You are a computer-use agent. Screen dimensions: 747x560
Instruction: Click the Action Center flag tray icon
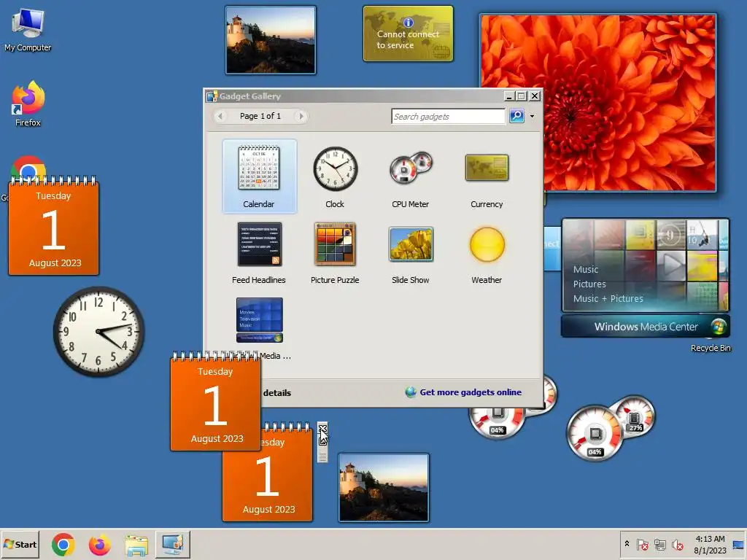pos(642,544)
